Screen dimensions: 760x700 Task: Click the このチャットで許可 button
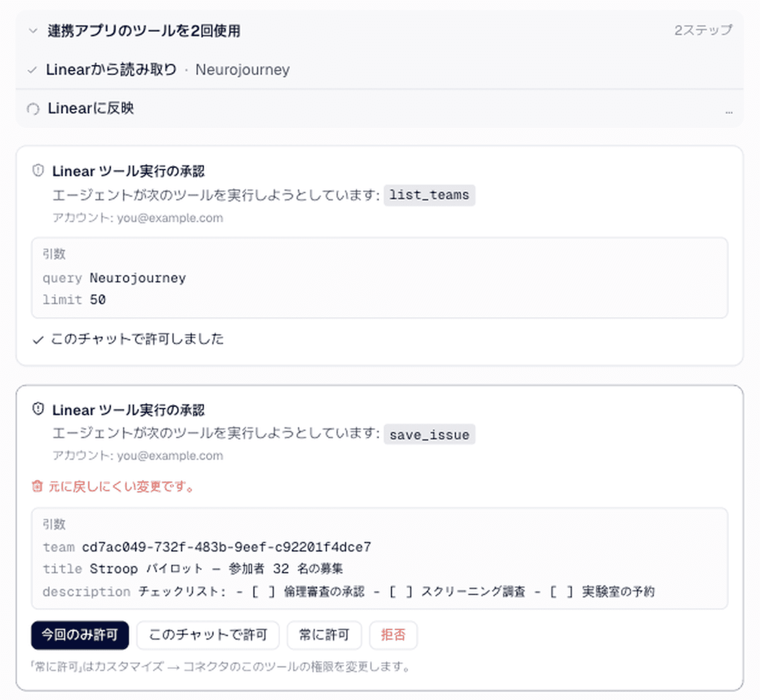[208, 635]
